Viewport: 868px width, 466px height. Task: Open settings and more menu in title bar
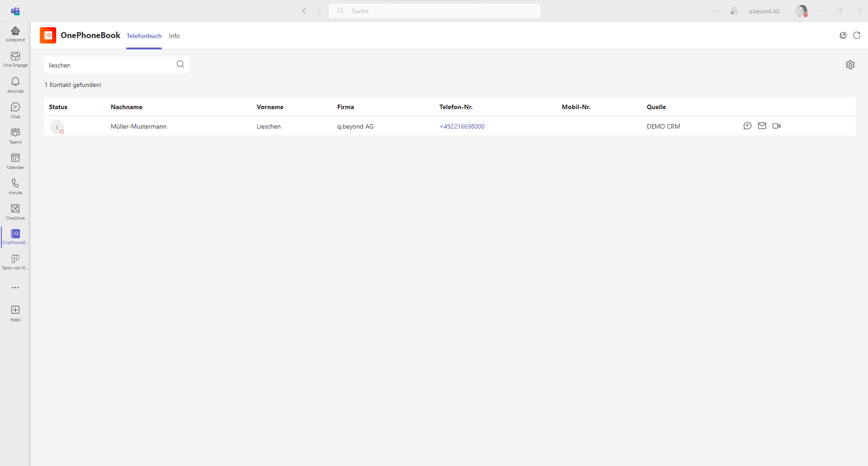coord(716,11)
